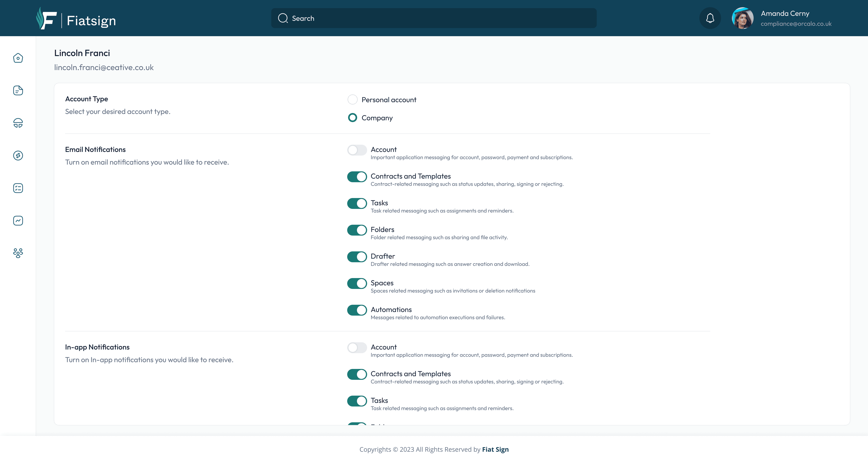868x463 pixels.
Task: Disable the email Spaces toggle
Action: tap(357, 283)
